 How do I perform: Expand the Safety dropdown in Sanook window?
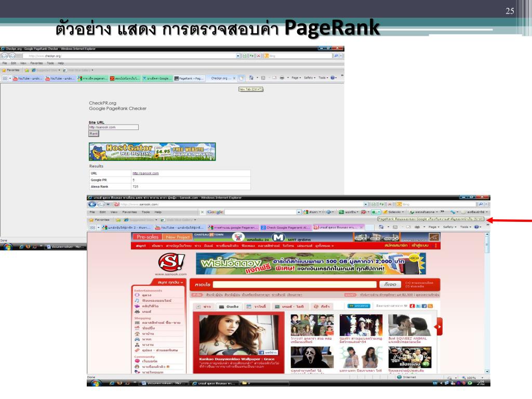tap(449, 227)
